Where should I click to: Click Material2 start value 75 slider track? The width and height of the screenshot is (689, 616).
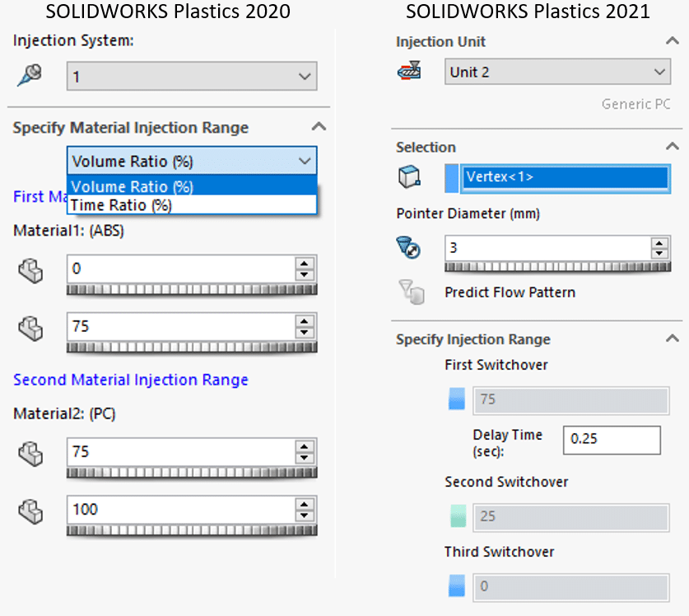tap(192, 473)
